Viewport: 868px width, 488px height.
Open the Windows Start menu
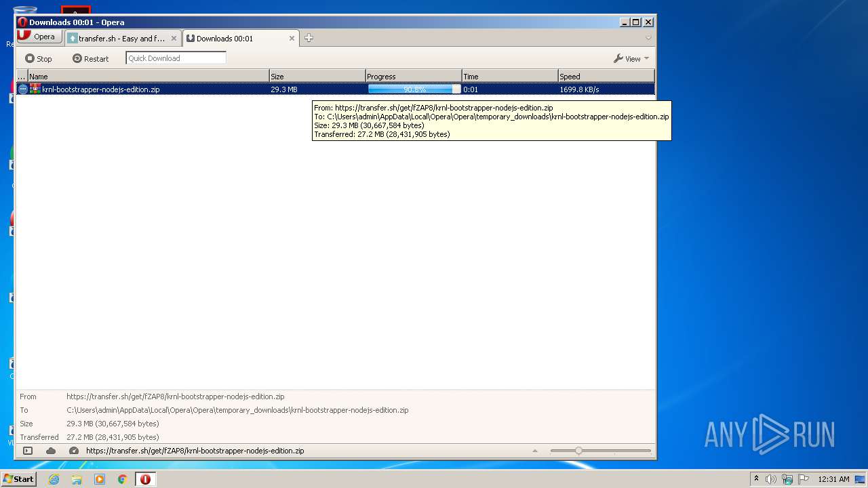pos(18,479)
